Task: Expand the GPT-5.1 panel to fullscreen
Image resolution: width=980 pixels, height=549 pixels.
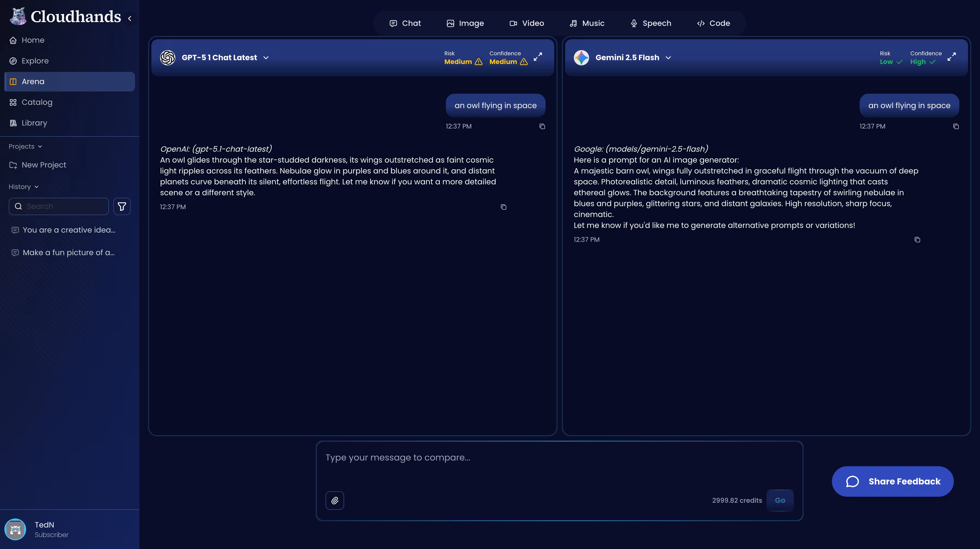Action: tap(538, 57)
